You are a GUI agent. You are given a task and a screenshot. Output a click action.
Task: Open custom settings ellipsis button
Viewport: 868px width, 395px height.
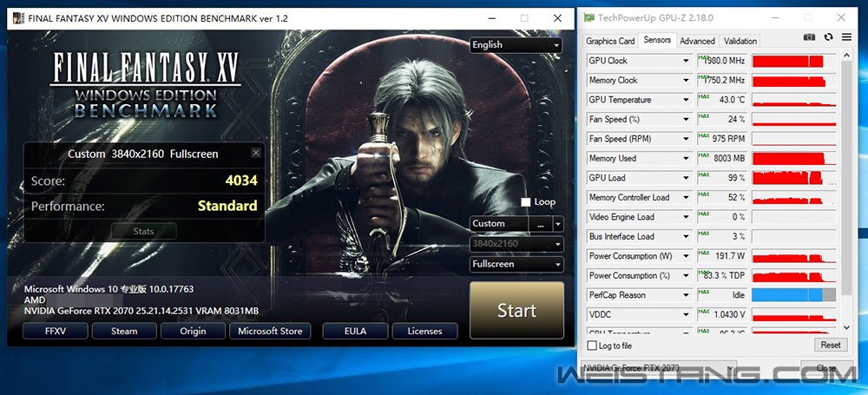(x=540, y=224)
